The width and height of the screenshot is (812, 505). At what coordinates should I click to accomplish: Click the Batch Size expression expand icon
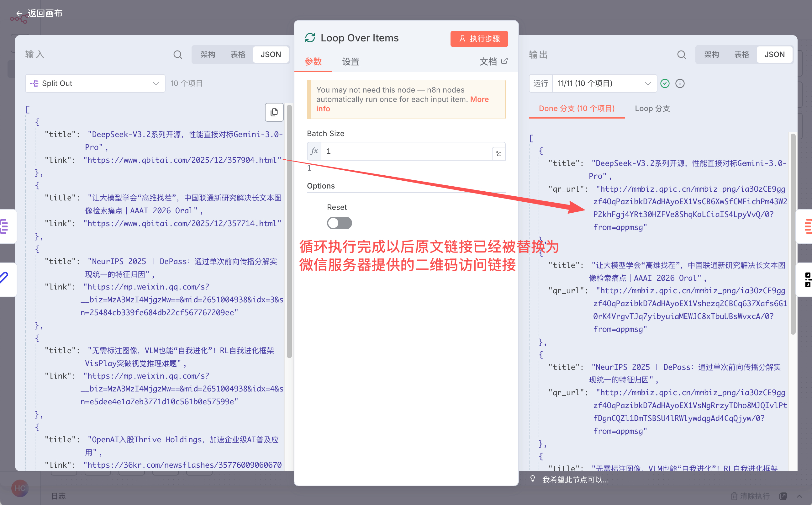coord(498,154)
